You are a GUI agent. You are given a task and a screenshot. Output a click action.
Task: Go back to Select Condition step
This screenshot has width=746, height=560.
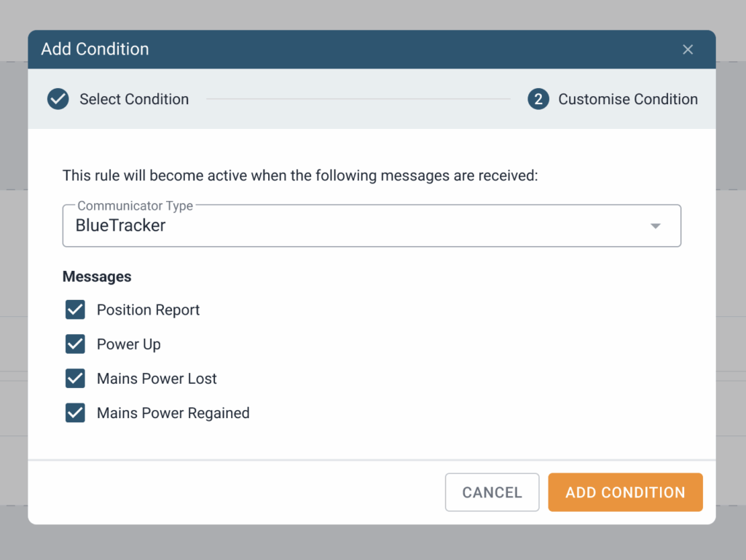pyautogui.click(x=134, y=99)
